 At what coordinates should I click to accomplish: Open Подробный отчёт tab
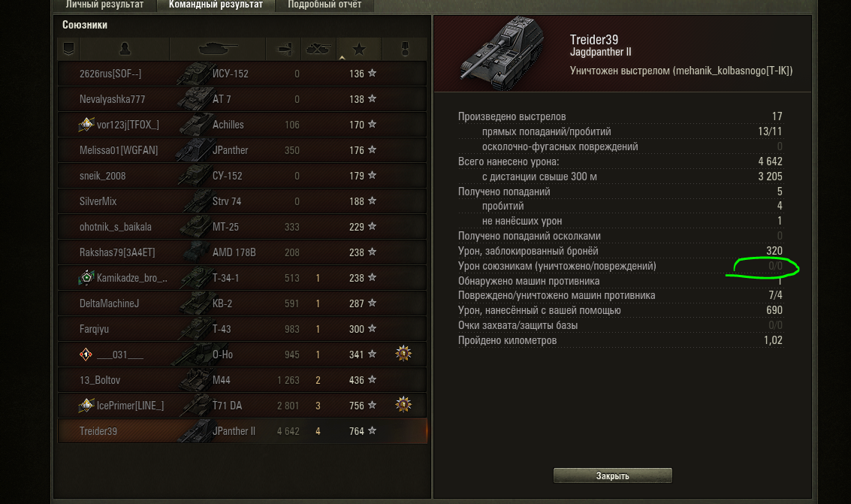point(324,5)
